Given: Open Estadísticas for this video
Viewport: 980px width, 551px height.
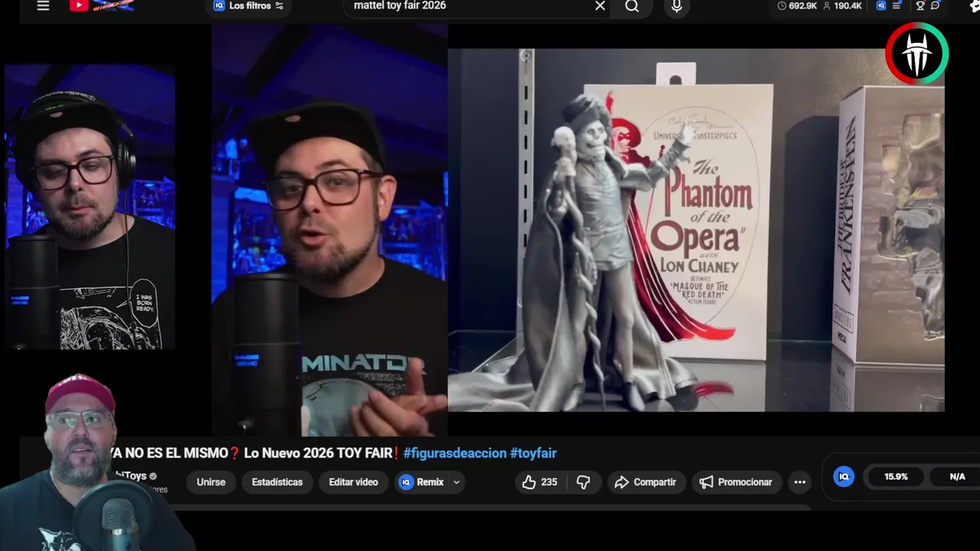Looking at the screenshot, I should [x=277, y=482].
